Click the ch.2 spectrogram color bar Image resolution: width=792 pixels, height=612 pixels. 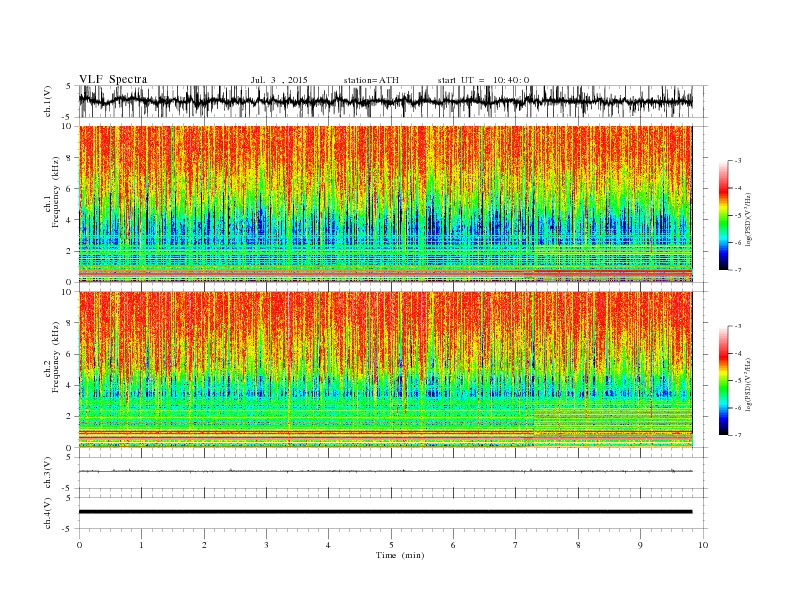[x=724, y=381]
